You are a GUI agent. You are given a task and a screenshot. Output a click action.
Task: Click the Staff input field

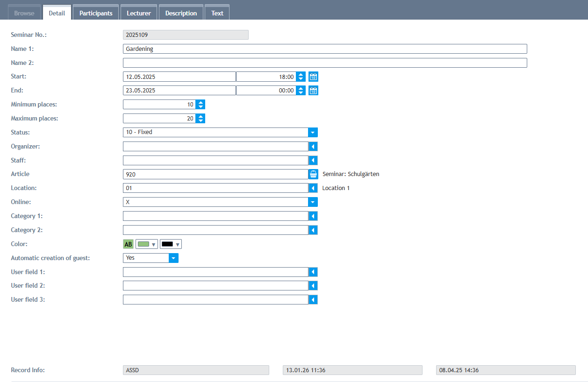click(x=215, y=161)
